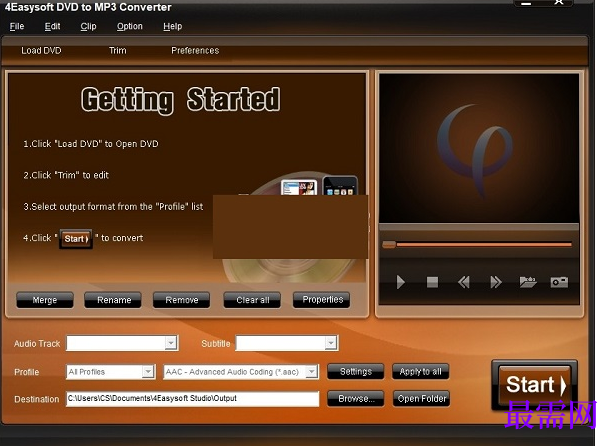Open the File menu
616x446 pixels.
[x=17, y=26]
